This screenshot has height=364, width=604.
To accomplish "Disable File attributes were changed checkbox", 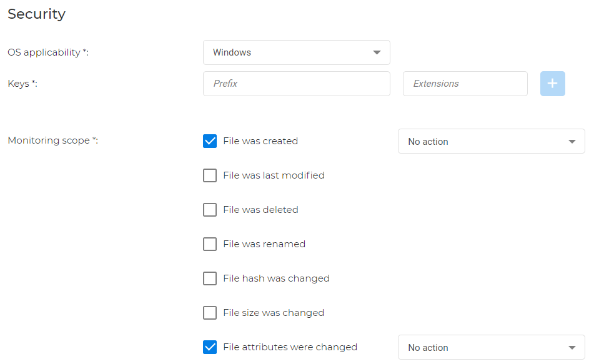I will [x=210, y=347].
